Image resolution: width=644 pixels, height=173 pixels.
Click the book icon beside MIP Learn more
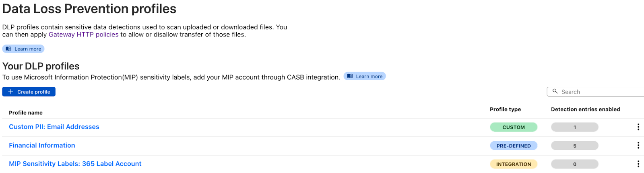click(x=350, y=76)
